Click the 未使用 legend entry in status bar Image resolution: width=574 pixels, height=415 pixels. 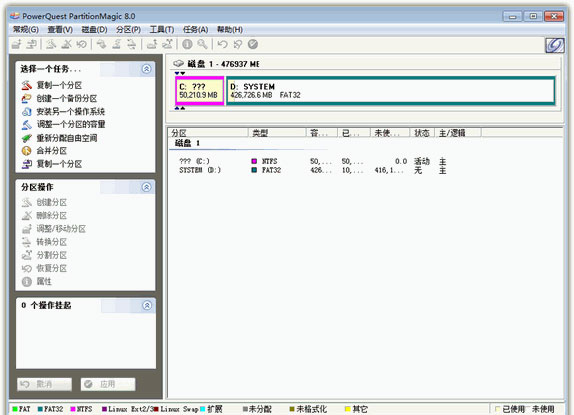point(543,409)
